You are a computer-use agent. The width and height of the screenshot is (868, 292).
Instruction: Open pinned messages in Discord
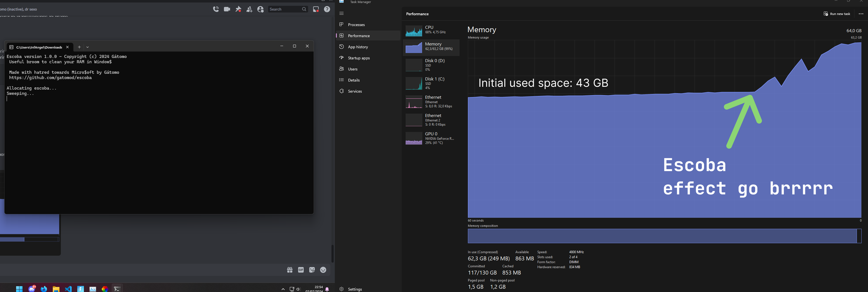coord(238,9)
